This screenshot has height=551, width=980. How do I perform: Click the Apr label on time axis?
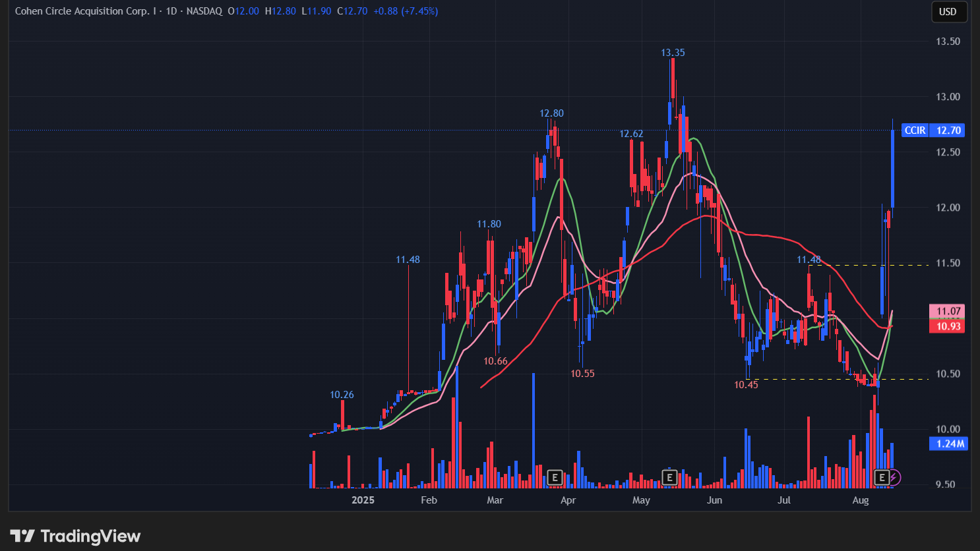click(568, 500)
